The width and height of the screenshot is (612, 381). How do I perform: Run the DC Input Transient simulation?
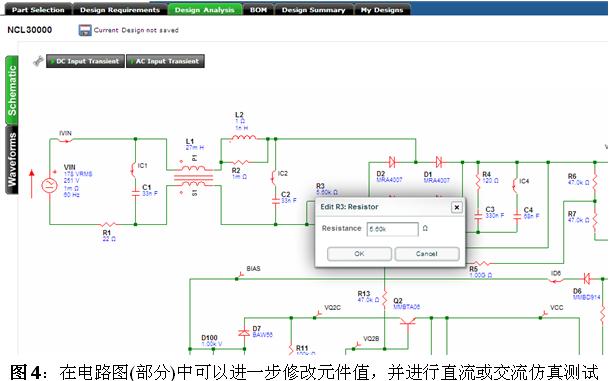(x=85, y=61)
